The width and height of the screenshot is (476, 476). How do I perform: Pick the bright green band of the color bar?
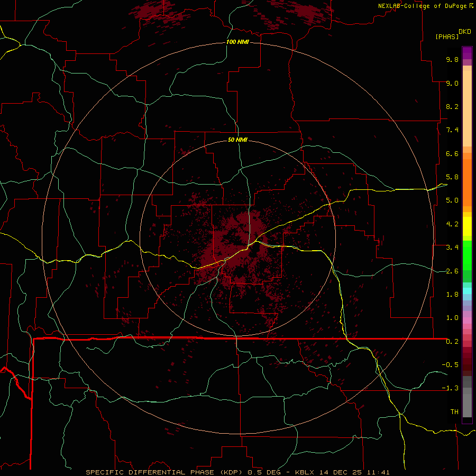point(467,255)
